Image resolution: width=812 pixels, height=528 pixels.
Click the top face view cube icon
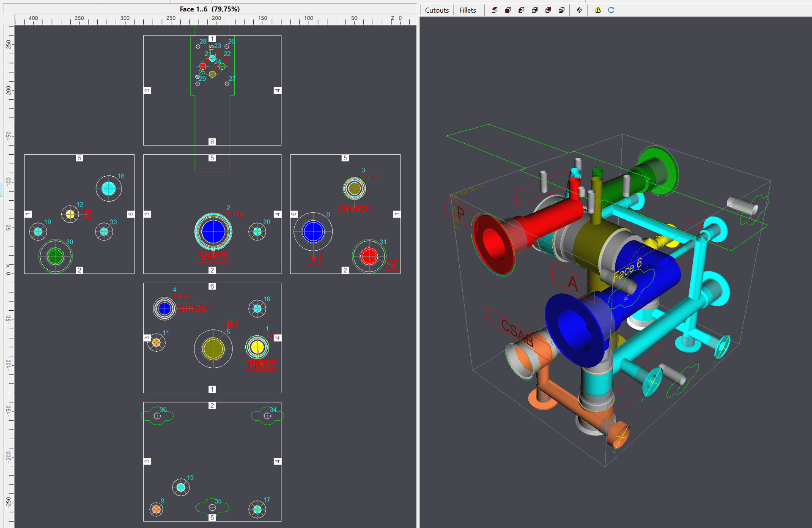[x=494, y=10]
